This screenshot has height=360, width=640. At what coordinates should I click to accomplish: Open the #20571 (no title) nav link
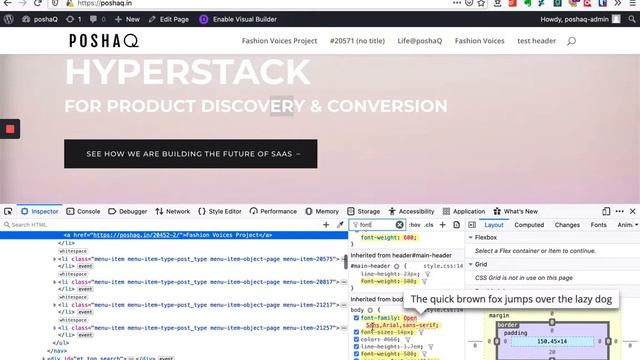tap(357, 41)
